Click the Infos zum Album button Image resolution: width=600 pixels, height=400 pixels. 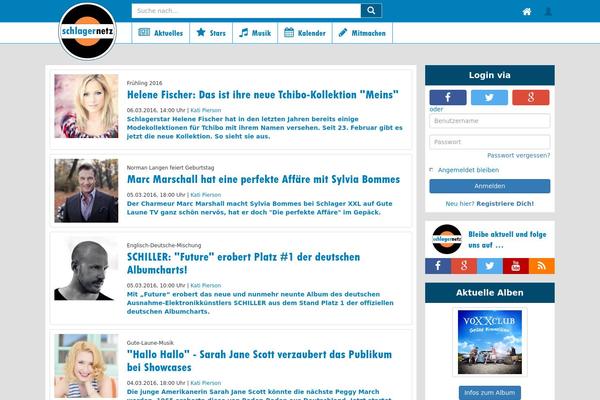point(489,393)
